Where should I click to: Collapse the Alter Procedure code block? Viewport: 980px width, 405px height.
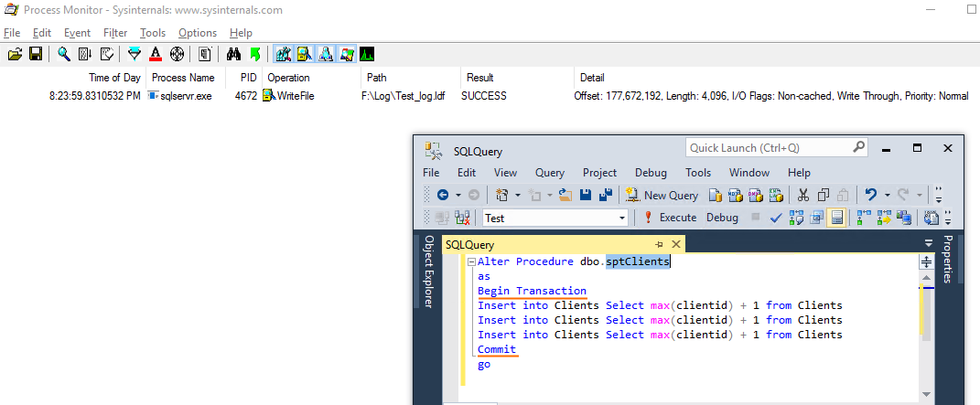tap(471, 262)
